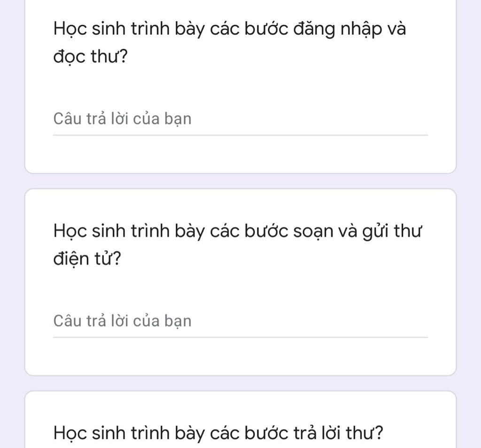This screenshot has width=481, height=448.
Task: Click the answer field for composing and sending email
Action: (240, 322)
